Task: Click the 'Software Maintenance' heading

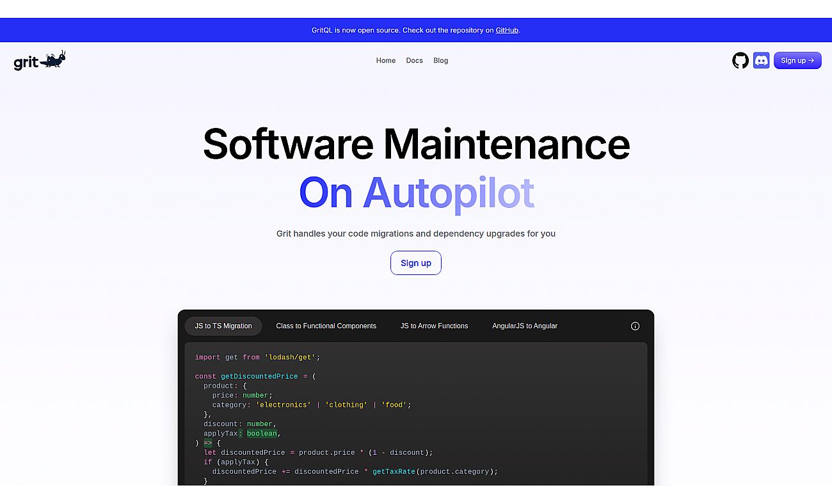Action: (x=416, y=144)
